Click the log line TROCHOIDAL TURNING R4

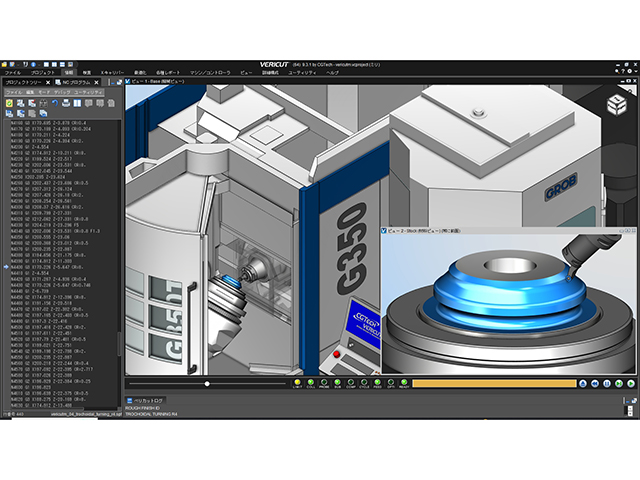151,414
